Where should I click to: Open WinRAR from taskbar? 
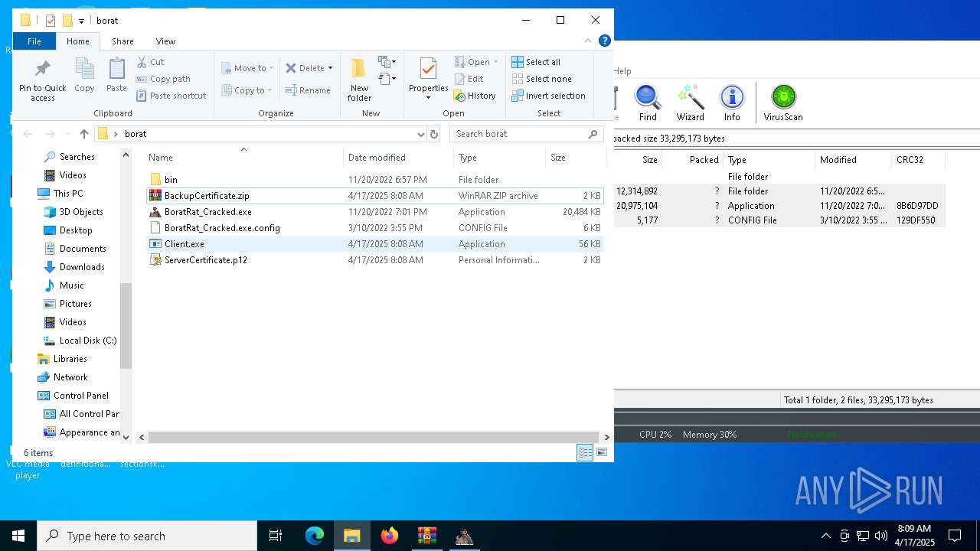426,536
